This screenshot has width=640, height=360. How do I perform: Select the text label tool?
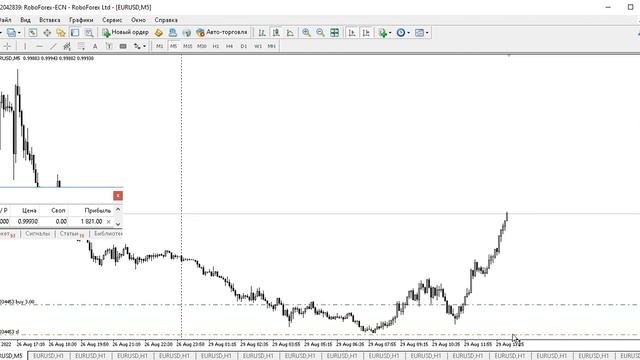pos(109,46)
